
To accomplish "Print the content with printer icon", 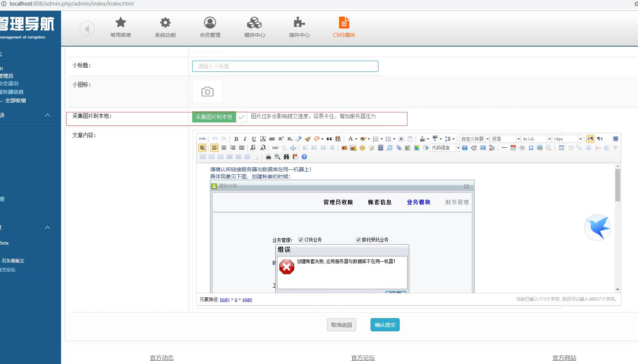I will point(268,157).
